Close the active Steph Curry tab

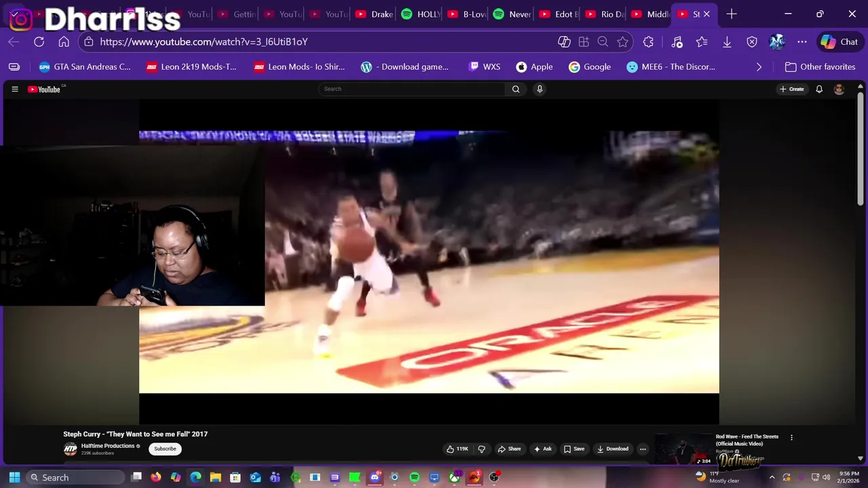click(x=707, y=14)
